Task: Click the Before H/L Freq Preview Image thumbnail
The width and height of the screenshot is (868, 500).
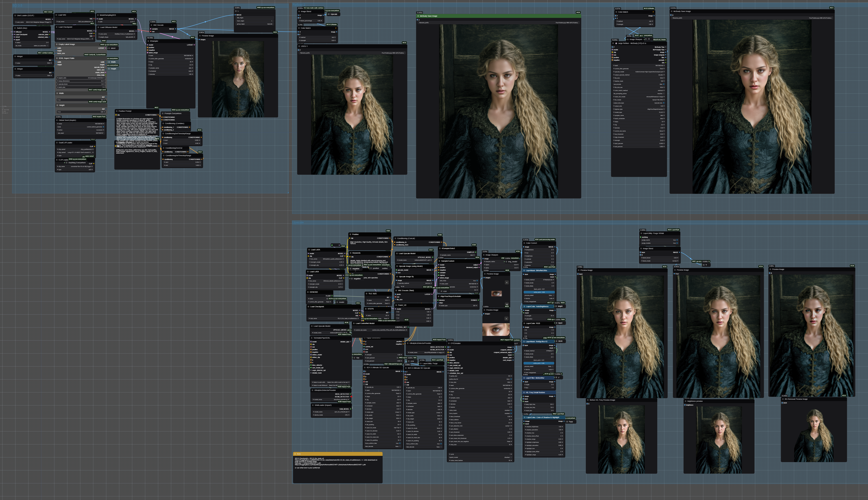Action: pos(621,439)
